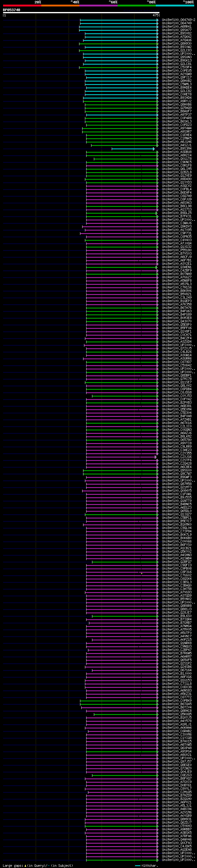Screen dimensions: 197x868
Task: Select the UniRef100_A5L3J1 label
Action: 177,806
